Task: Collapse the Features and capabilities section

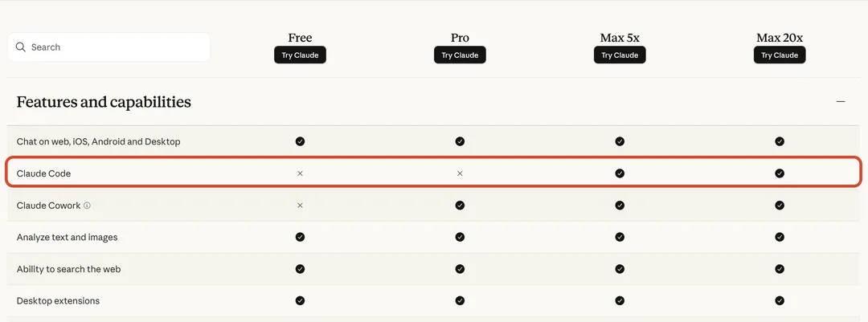Action: pos(841,102)
